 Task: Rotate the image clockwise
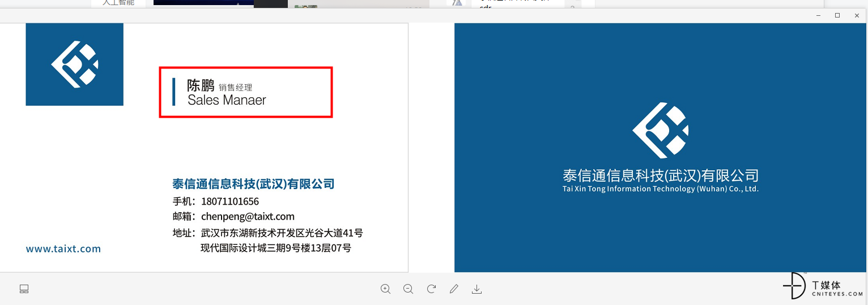pyautogui.click(x=431, y=289)
